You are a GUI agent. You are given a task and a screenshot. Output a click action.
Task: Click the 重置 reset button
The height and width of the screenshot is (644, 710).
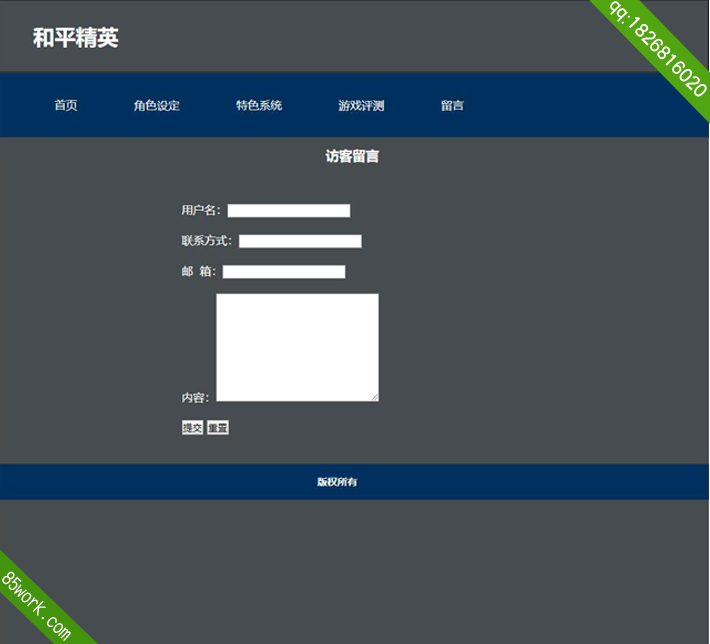coord(218,428)
